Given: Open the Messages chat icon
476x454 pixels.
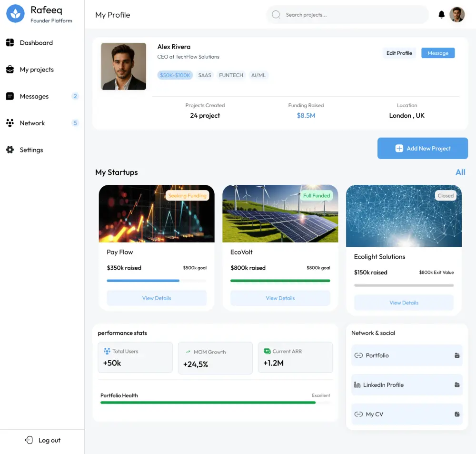Looking at the screenshot, I should pyautogui.click(x=10, y=96).
